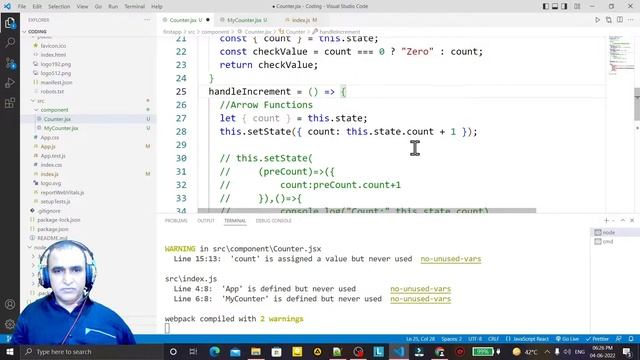Open Microsoft Edge from the taskbar
Viewport: 640px width, 360px height.
coord(215,351)
